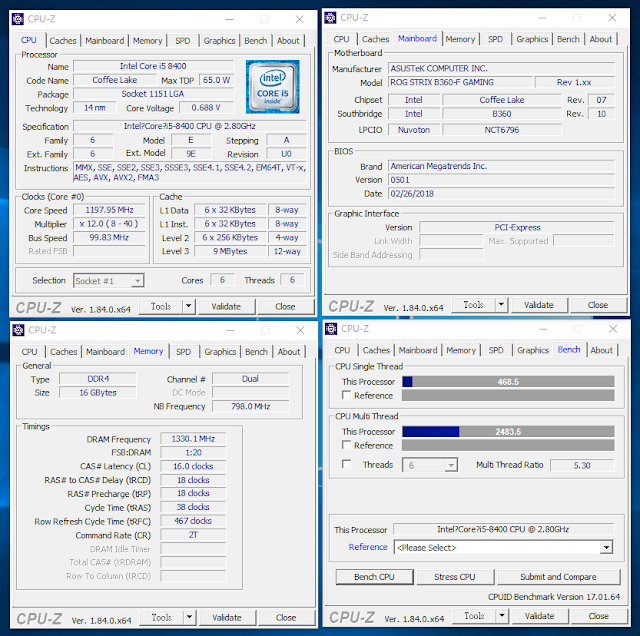Click the single thread score bar showing 468.5
640x636 pixels.
click(x=508, y=382)
